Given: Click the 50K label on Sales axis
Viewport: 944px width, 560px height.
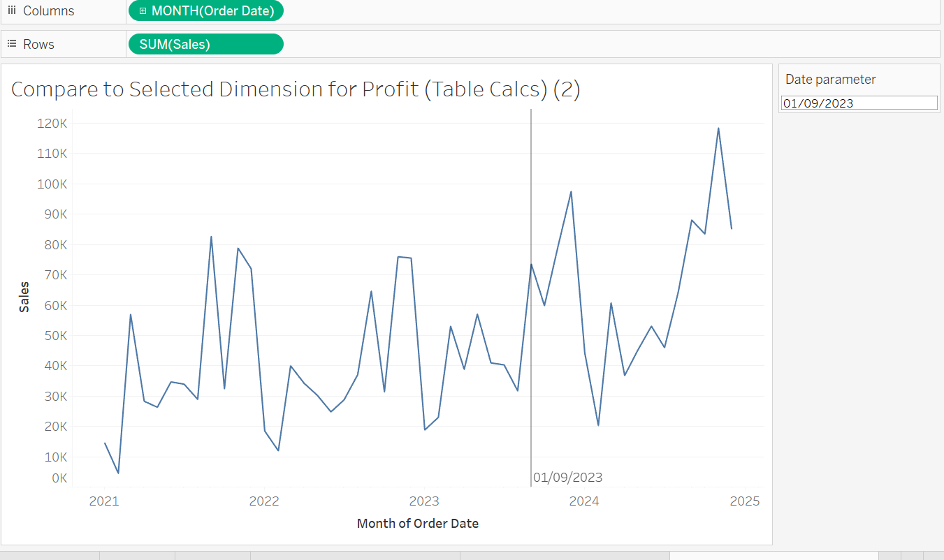Looking at the screenshot, I should click(x=54, y=335).
